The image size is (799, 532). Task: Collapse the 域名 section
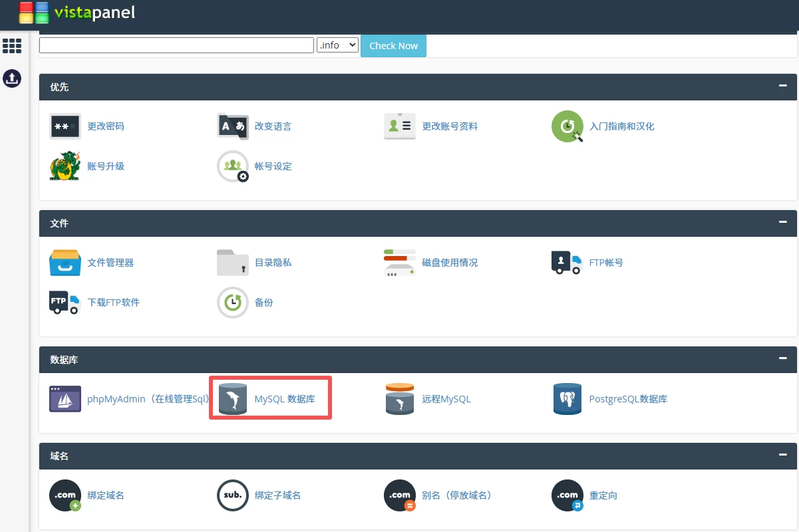782,456
